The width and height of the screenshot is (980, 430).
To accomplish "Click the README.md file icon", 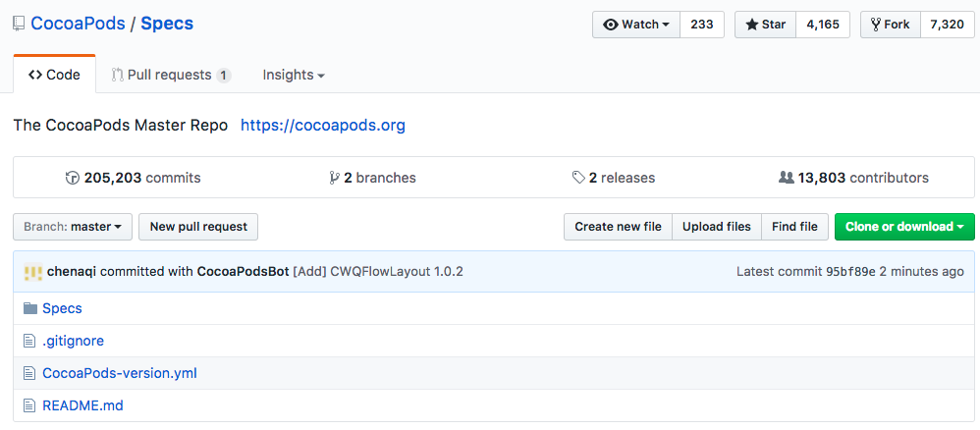I will pyautogui.click(x=28, y=405).
